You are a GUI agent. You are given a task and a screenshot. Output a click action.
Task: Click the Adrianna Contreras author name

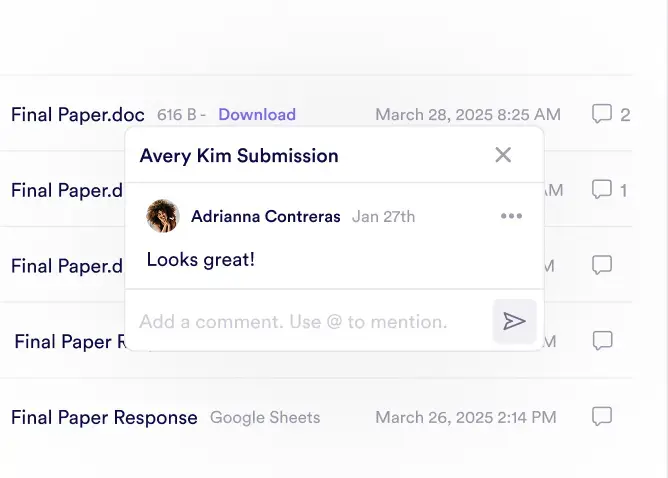click(265, 216)
